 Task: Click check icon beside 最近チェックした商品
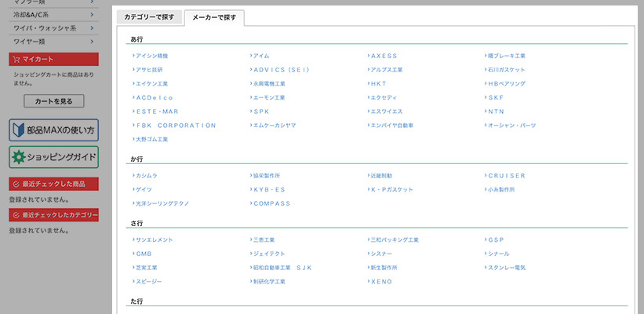(16, 184)
